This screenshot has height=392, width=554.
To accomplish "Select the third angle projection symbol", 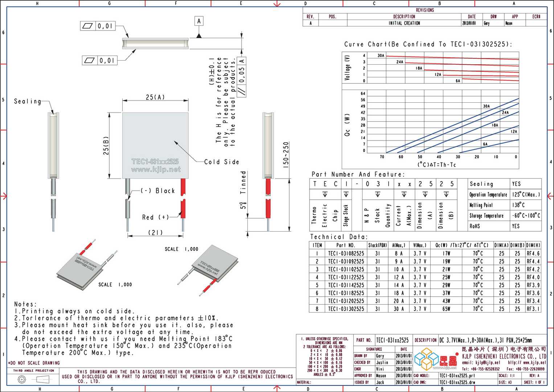I will pos(34,379).
